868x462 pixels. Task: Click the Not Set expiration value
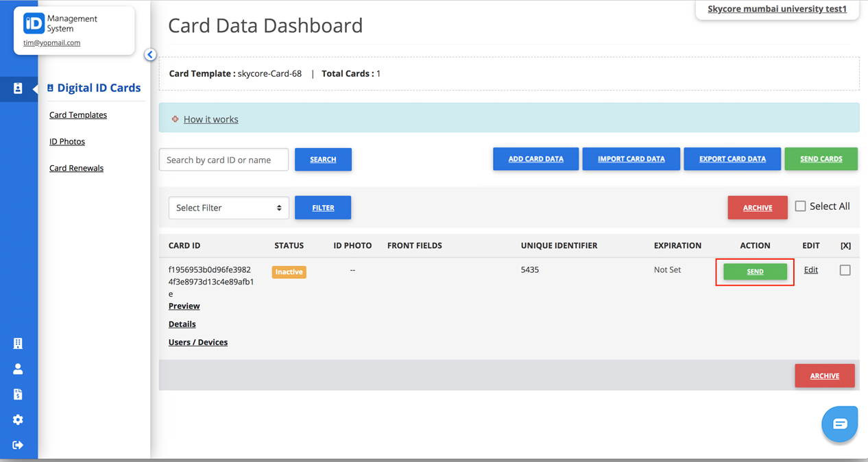point(667,270)
